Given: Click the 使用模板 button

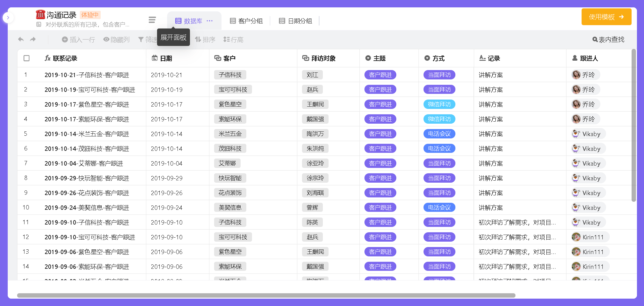Looking at the screenshot, I should point(606,17).
